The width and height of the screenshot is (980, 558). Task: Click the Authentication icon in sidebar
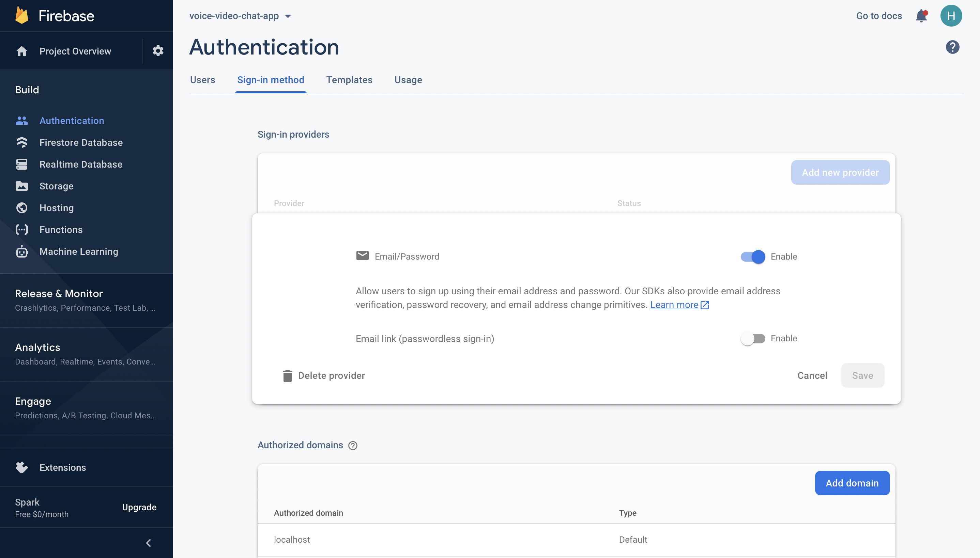[21, 120]
